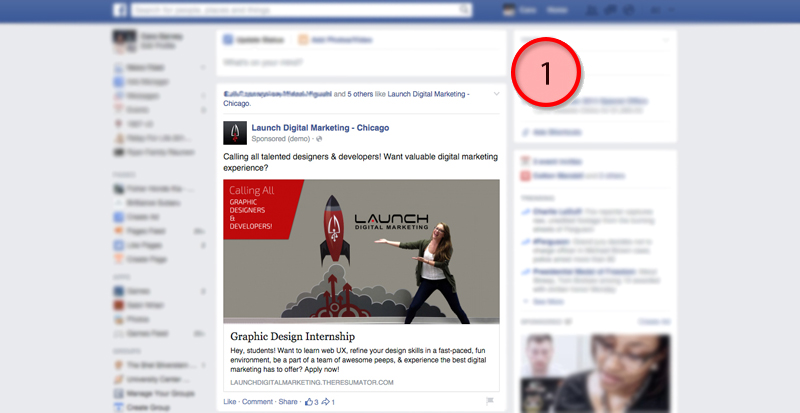Click Comment under the sponsored post
The height and width of the screenshot is (413, 800).
click(x=257, y=402)
